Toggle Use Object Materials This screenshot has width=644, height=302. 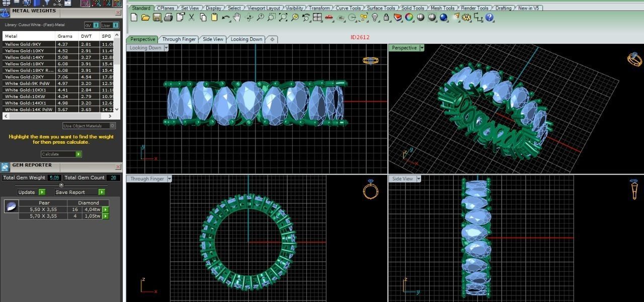(x=89, y=126)
